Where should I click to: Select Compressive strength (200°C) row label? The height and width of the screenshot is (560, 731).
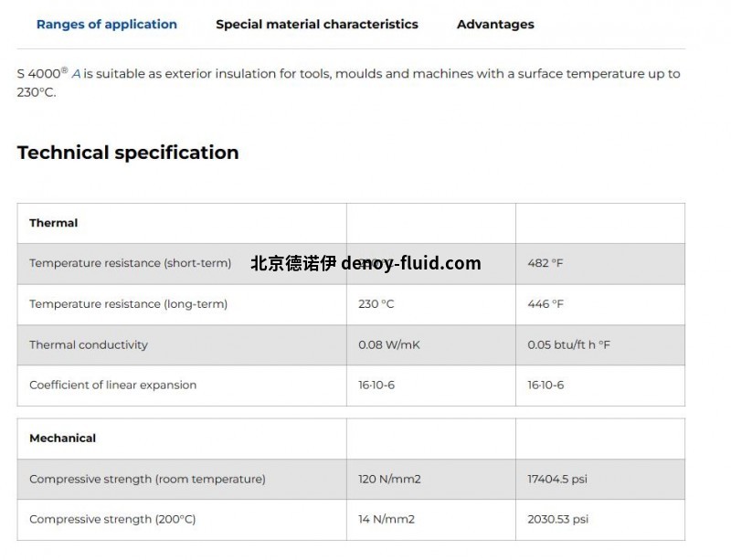[x=112, y=519]
